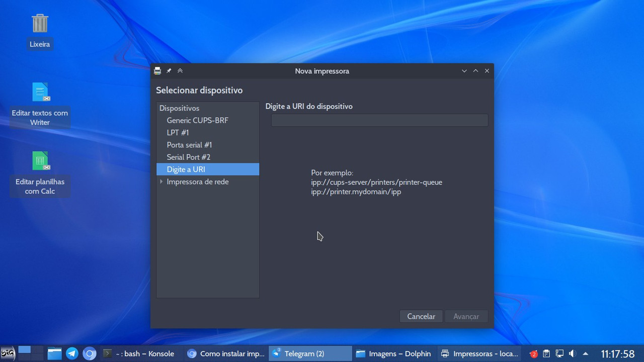
Task: Expand the Impressora de rede tree node
Action: coord(161,182)
